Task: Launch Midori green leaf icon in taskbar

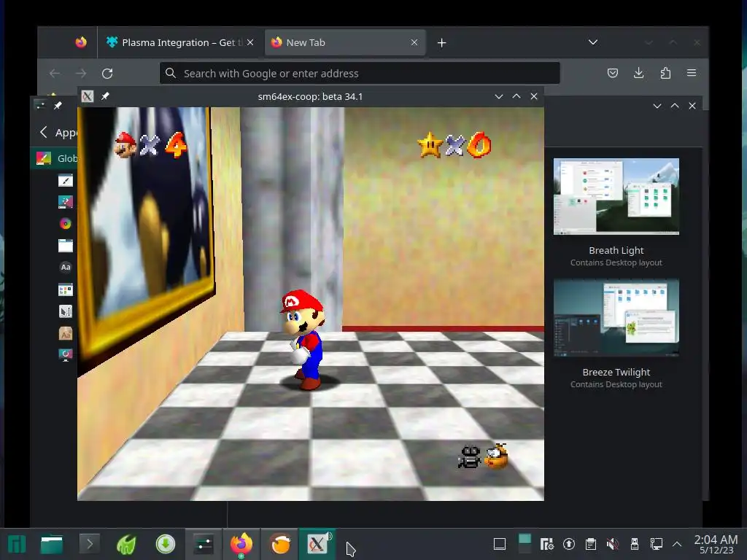Action: pos(126,544)
